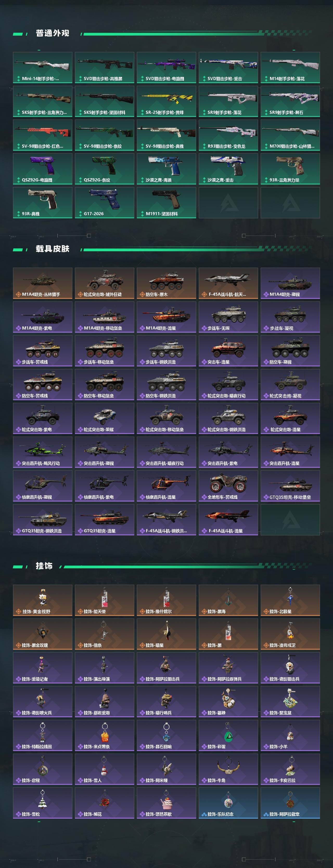333x868 pixels.
Task: Click the SR-25射手步枪-黄蜂 skin card
Action: [x=166, y=101]
